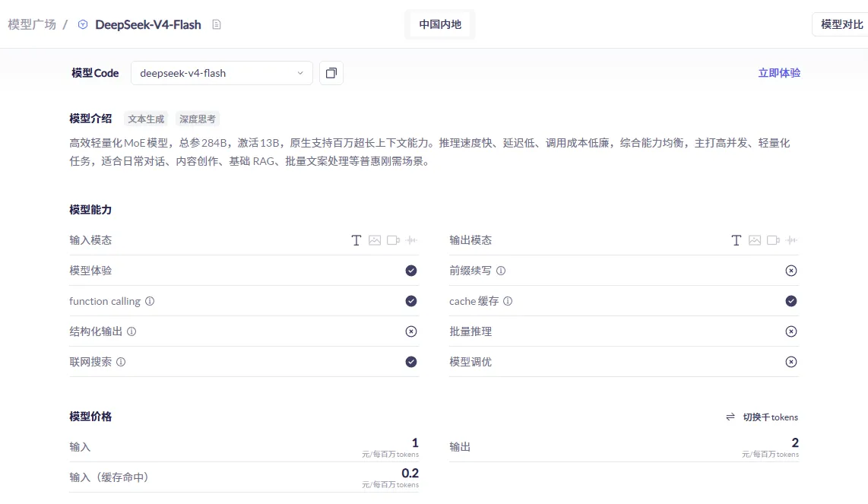Click the cross icon in 模型调优 row

click(791, 362)
